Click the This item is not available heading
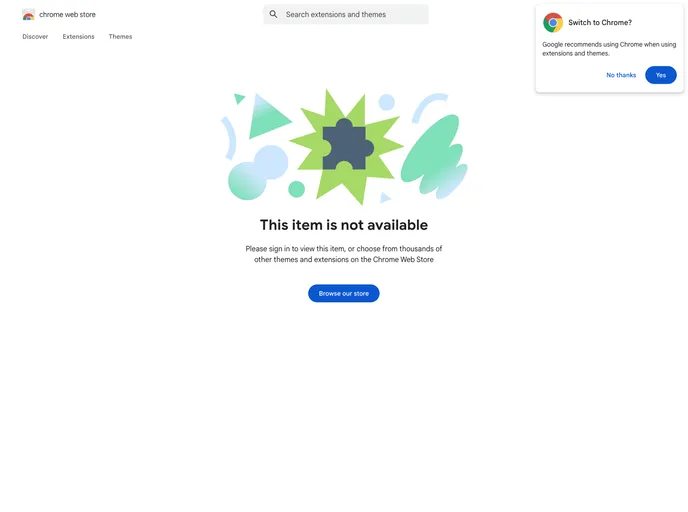This screenshot has height=512, width=688. pyautogui.click(x=344, y=225)
